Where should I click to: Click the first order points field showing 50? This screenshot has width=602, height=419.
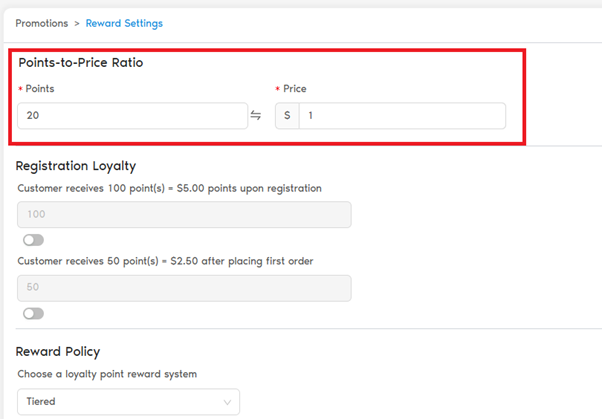184,288
